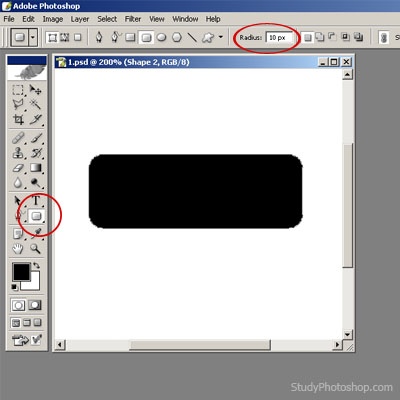Open the File menu
Image resolution: width=400 pixels, height=400 pixels.
(x=9, y=19)
